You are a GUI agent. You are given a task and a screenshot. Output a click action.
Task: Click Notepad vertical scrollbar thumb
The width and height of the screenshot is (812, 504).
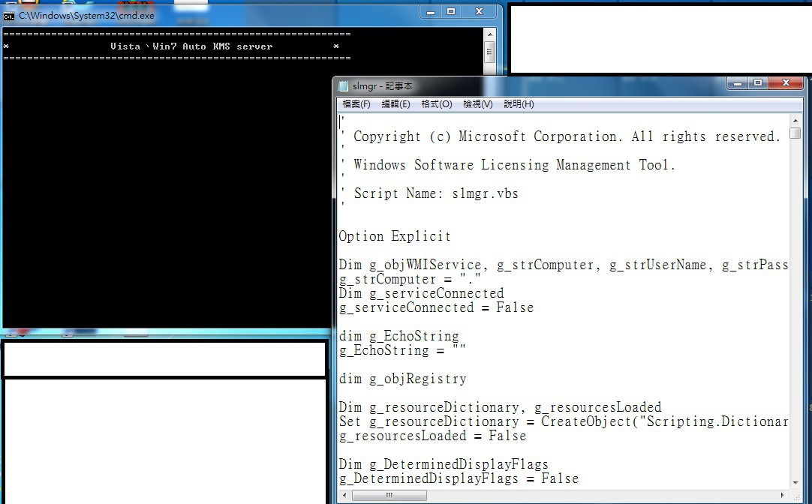795,133
